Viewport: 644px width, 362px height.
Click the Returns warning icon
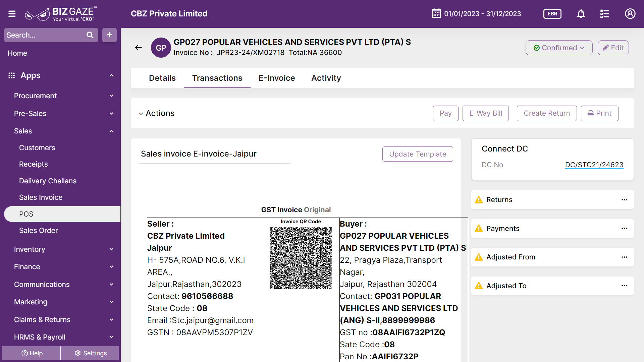coord(479,200)
